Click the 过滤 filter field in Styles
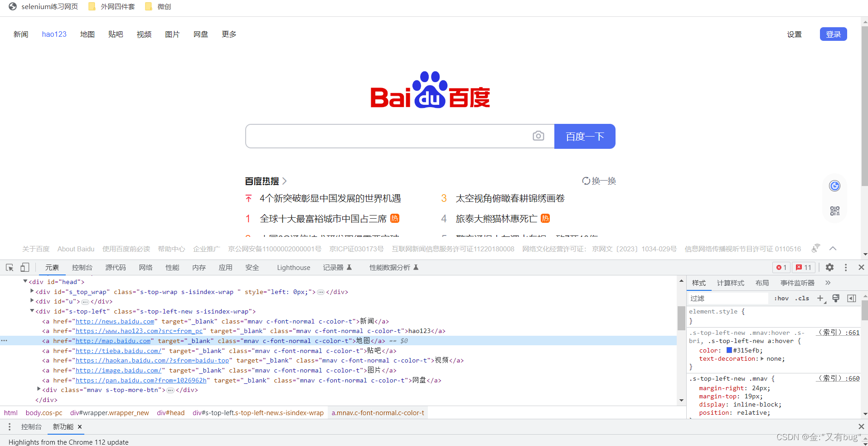868x446 pixels. click(x=727, y=298)
